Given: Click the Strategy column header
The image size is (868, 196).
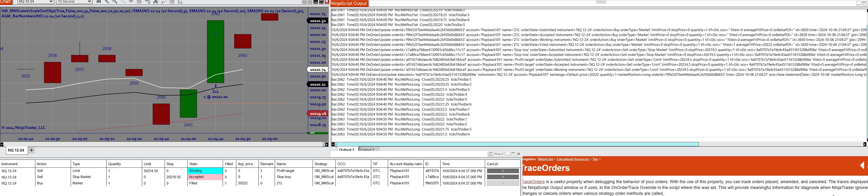Looking at the screenshot, I should (324, 164).
